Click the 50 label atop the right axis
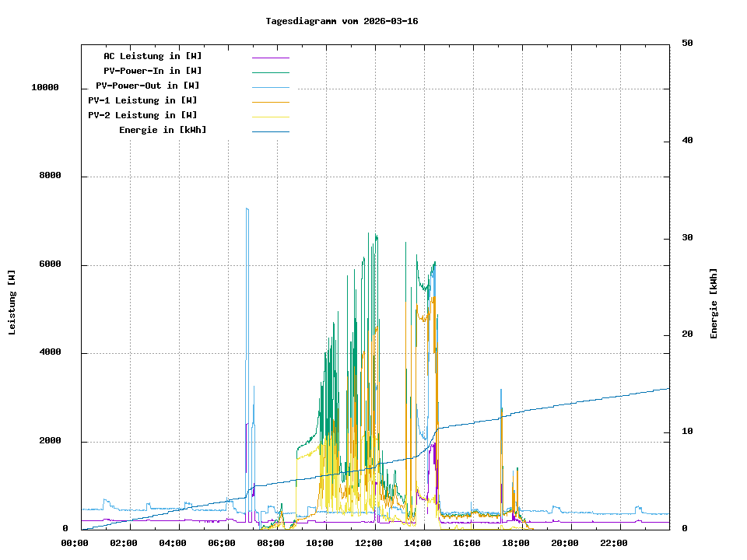This screenshot has height=560, width=747. (687, 44)
